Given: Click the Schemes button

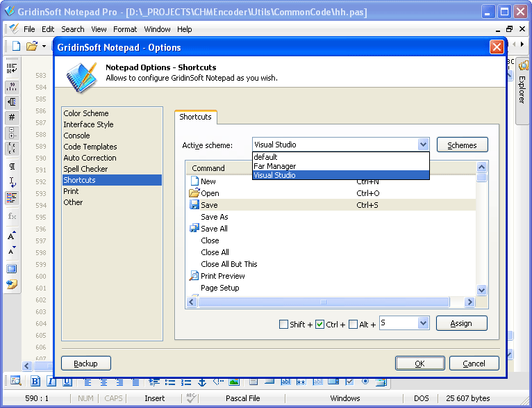Looking at the screenshot, I should pyautogui.click(x=462, y=145).
